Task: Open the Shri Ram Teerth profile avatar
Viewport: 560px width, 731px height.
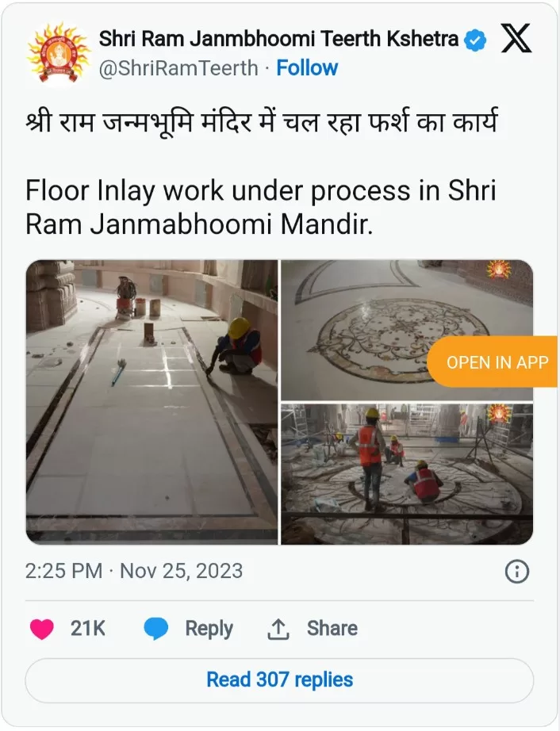Action: tap(58, 54)
